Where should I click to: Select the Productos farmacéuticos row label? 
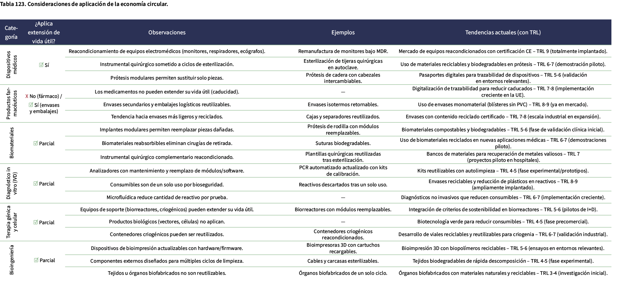(x=12, y=104)
